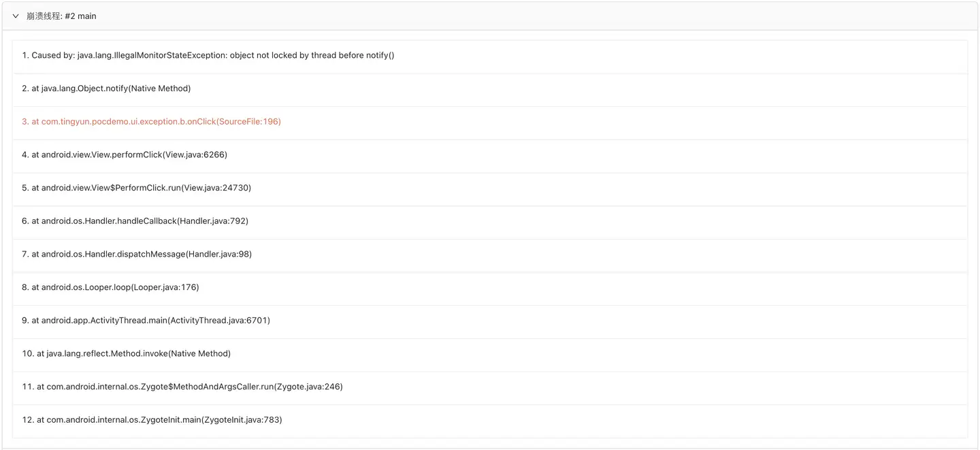Open the highlighted com.tingyun.pocdemo onClick frame

click(151, 122)
